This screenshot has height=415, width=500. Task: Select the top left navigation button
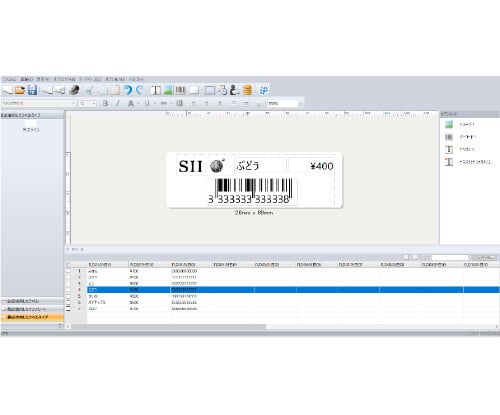click(x=32, y=301)
